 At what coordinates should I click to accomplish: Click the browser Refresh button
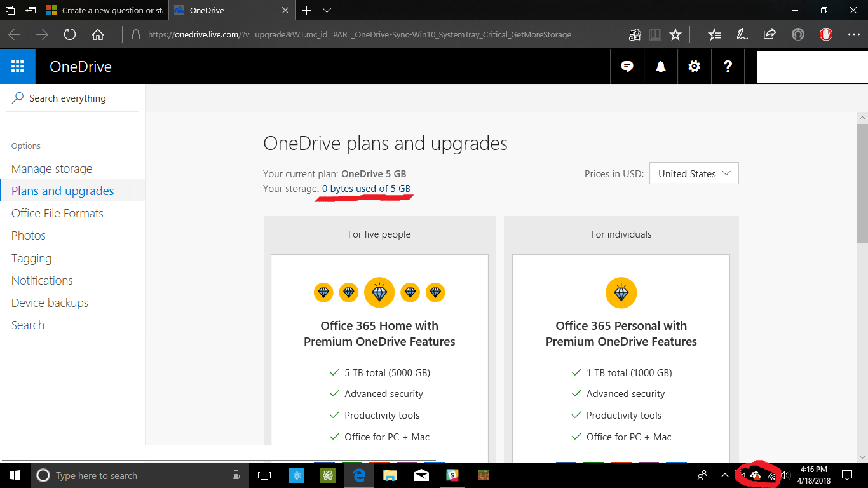(70, 35)
